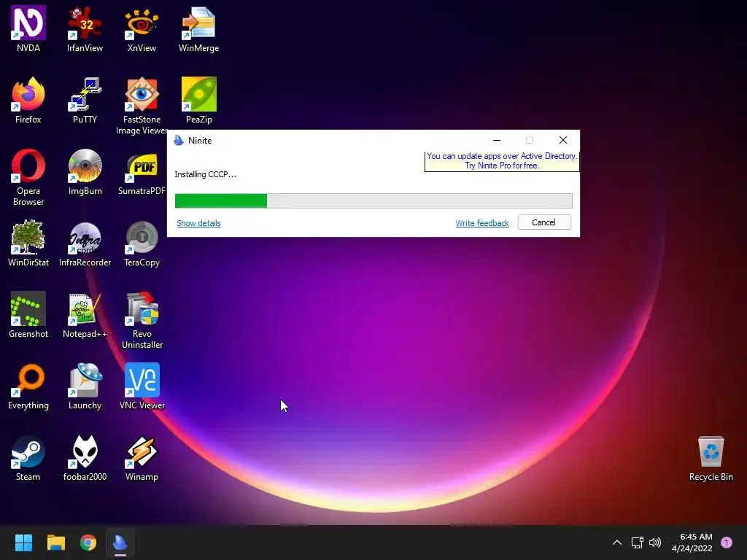Screen dimensions: 747x560
Task: Click the volume speaker tray icon
Action: click(x=655, y=542)
